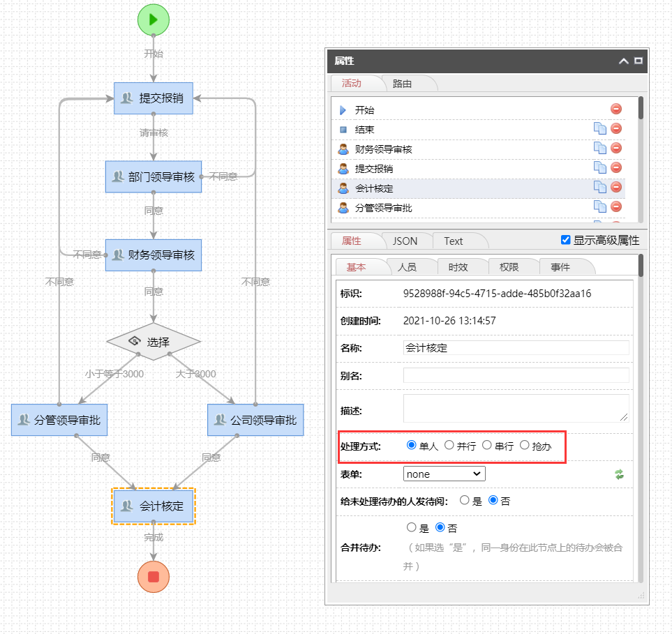This screenshot has width=672, height=634.
Task: Open the 表单 dropdown showing none
Action: coord(444,474)
